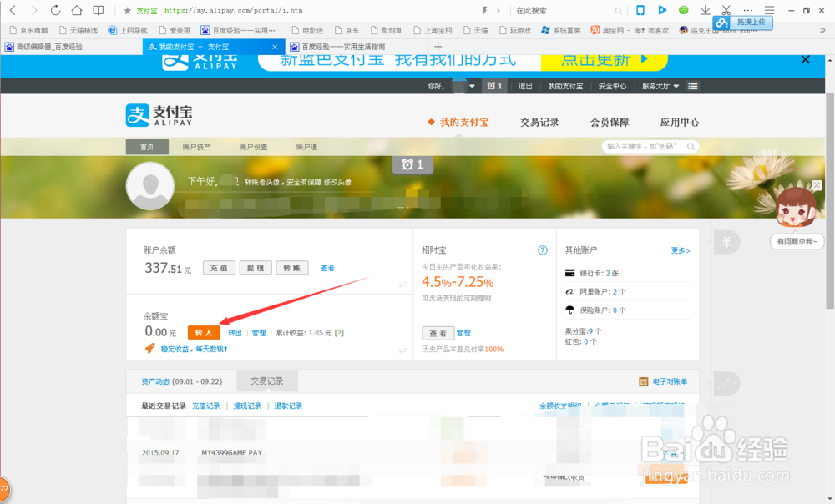Open the 账户资产 sub-navigation tab

[196, 147]
